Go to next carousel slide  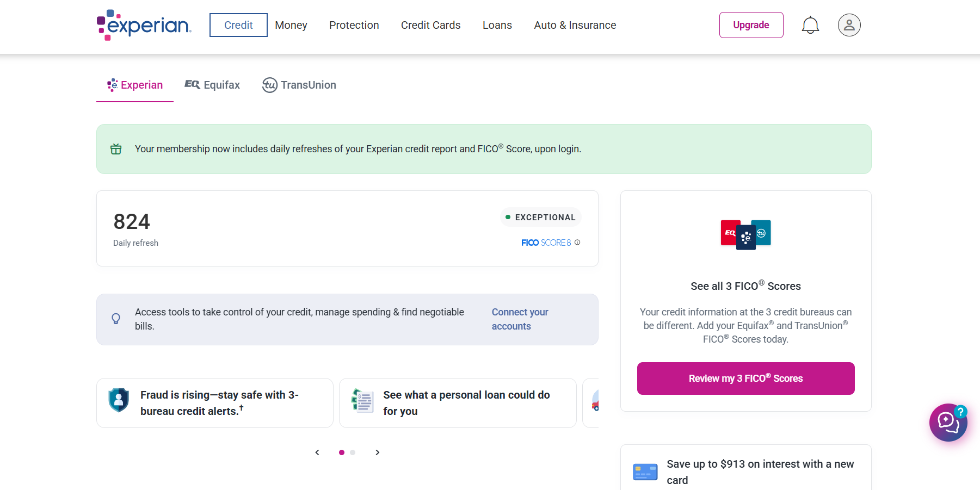(x=377, y=452)
